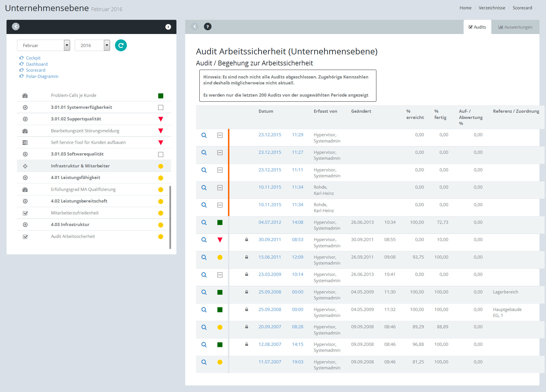Click the magnifier for the 30.09.2011 audit

click(x=204, y=240)
